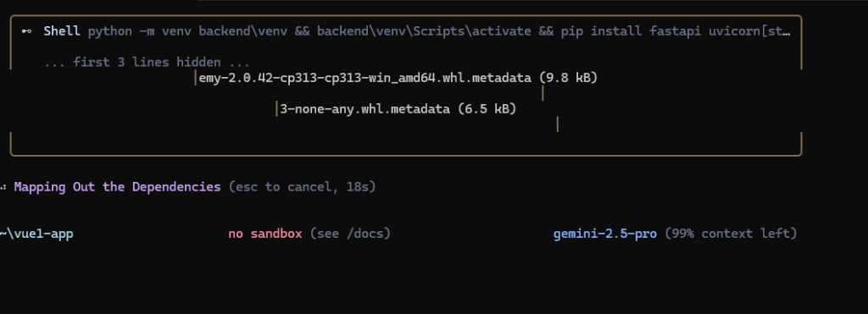Click the vertical bar before emy-2.0.42 text
The image size is (868, 314).
coord(196,78)
